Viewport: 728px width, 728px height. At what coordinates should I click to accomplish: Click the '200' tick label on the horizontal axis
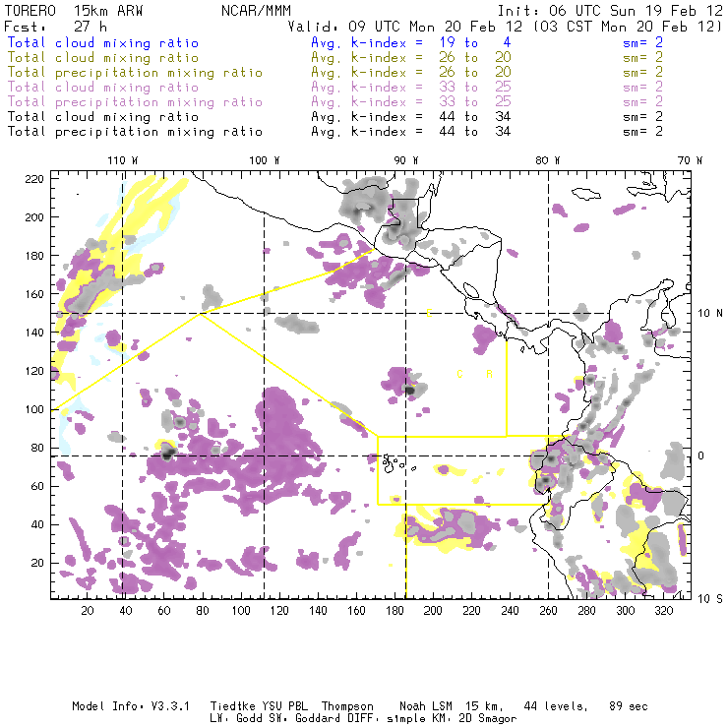coord(433,611)
